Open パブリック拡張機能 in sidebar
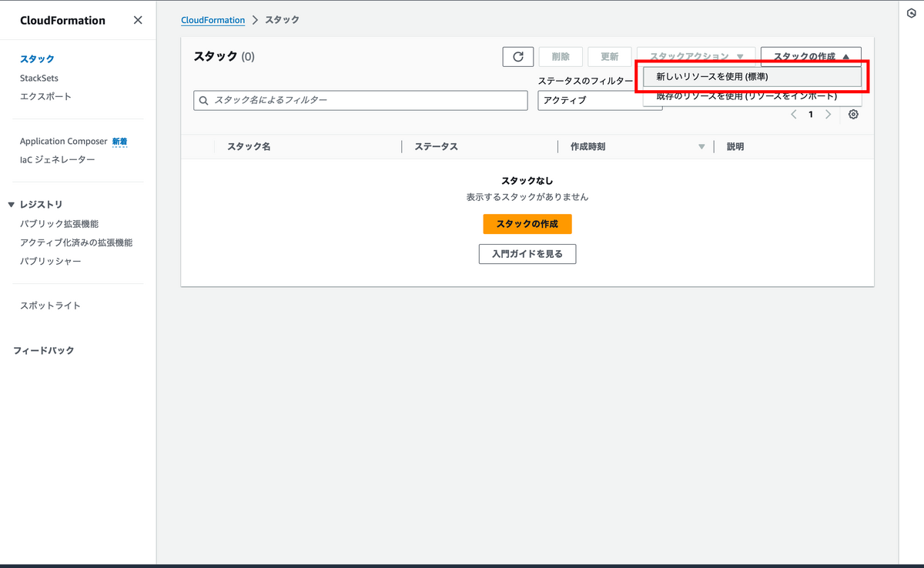 pyautogui.click(x=59, y=224)
